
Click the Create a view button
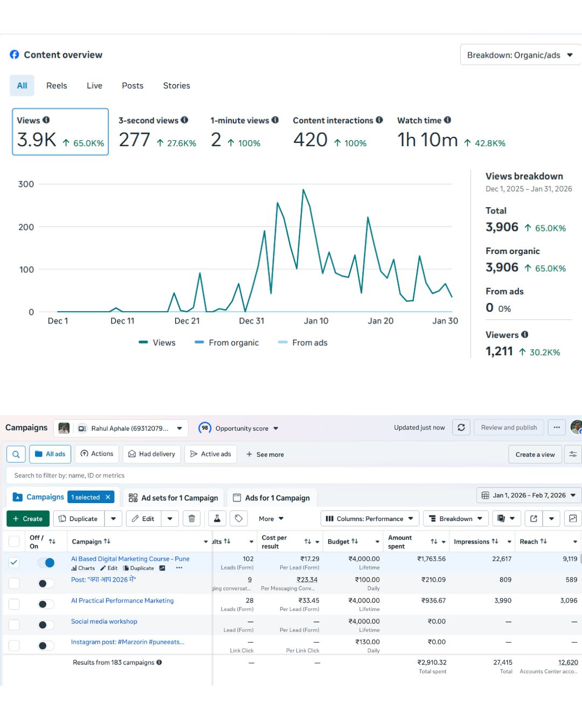click(535, 454)
